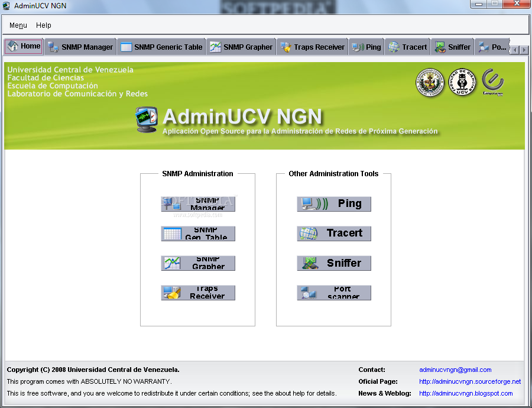Click the table icon on SNMP Generic Table tab

pyautogui.click(x=126, y=47)
